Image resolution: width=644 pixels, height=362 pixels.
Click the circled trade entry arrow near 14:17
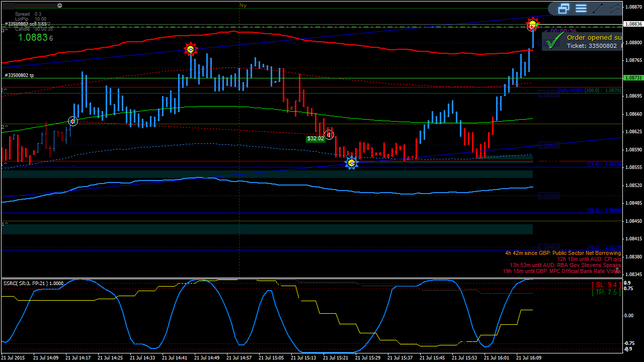point(73,121)
